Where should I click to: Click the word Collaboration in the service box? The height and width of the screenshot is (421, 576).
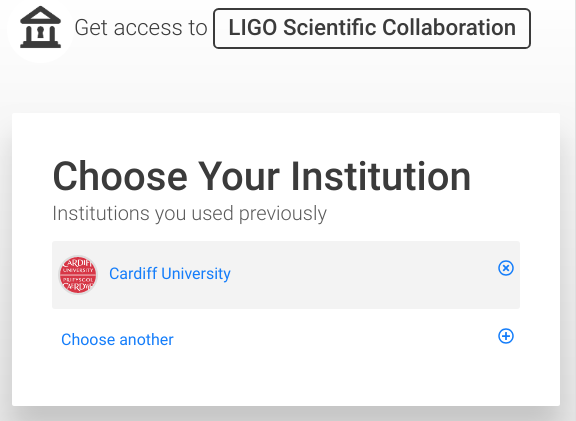coord(449,28)
